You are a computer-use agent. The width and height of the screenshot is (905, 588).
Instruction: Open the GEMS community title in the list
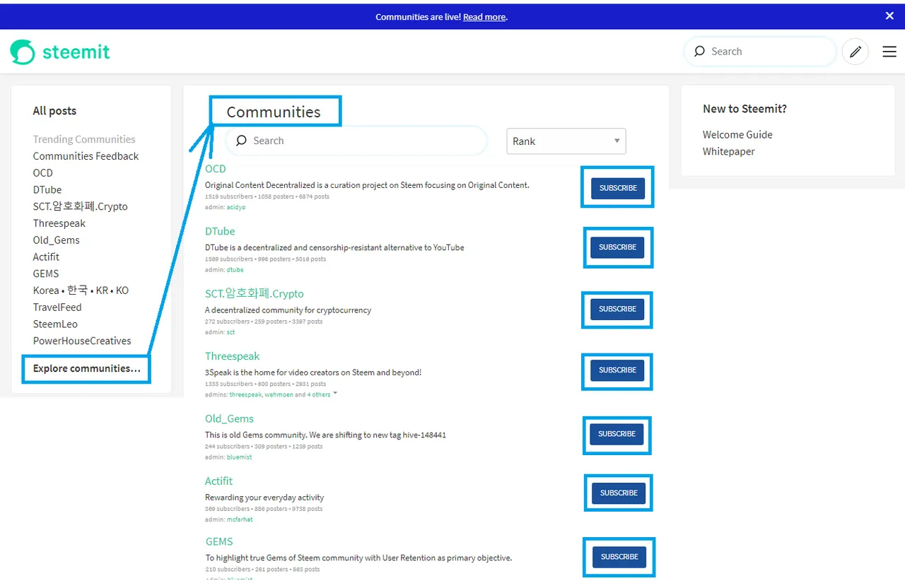219,541
